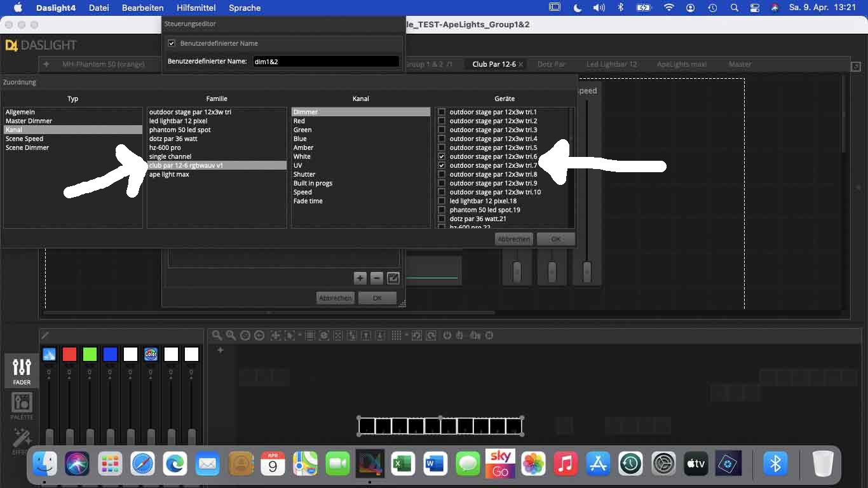Screen dimensions: 868x488
Task: Open Finder from the Dock
Action: (x=46, y=464)
